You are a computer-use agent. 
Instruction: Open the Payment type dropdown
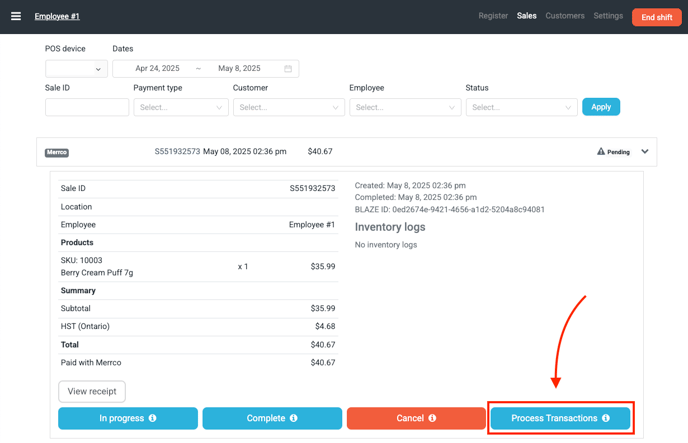tap(181, 107)
